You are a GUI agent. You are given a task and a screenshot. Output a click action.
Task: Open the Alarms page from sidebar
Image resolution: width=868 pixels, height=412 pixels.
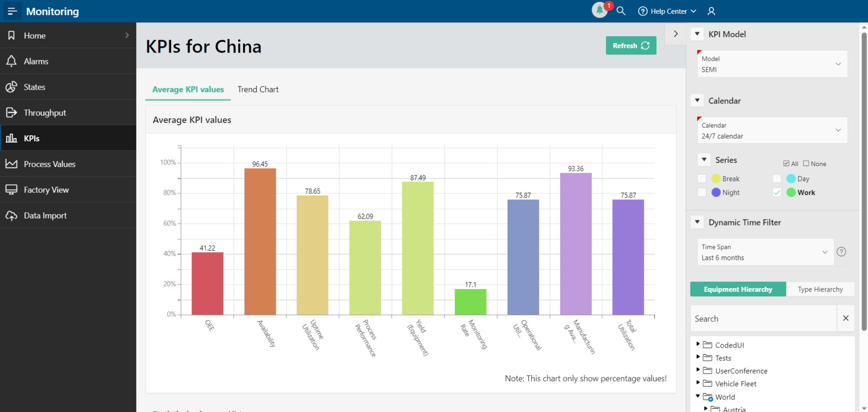36,61
